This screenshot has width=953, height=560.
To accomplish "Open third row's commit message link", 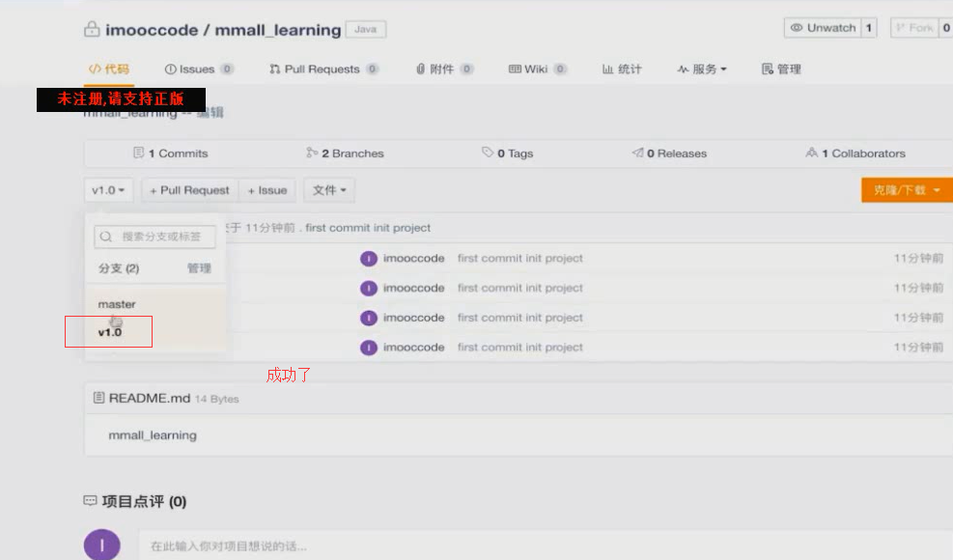I will 520,318.
